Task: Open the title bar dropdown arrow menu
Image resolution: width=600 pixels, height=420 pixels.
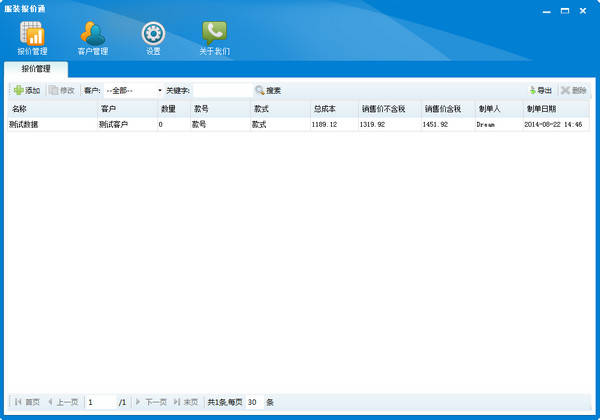Action: click(546, 10)
